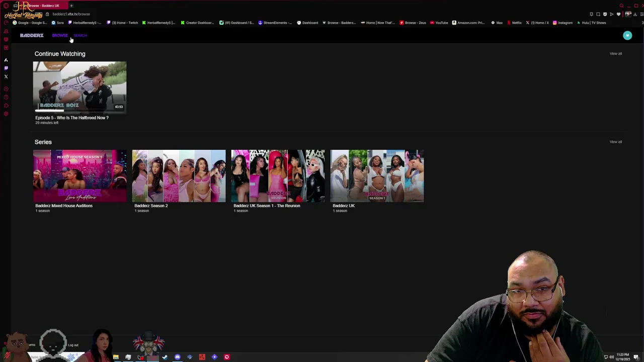Viewport: 644px width, 362px height.
Task: Open Browse - Zeus bookmark
Action: coord(413,23)
